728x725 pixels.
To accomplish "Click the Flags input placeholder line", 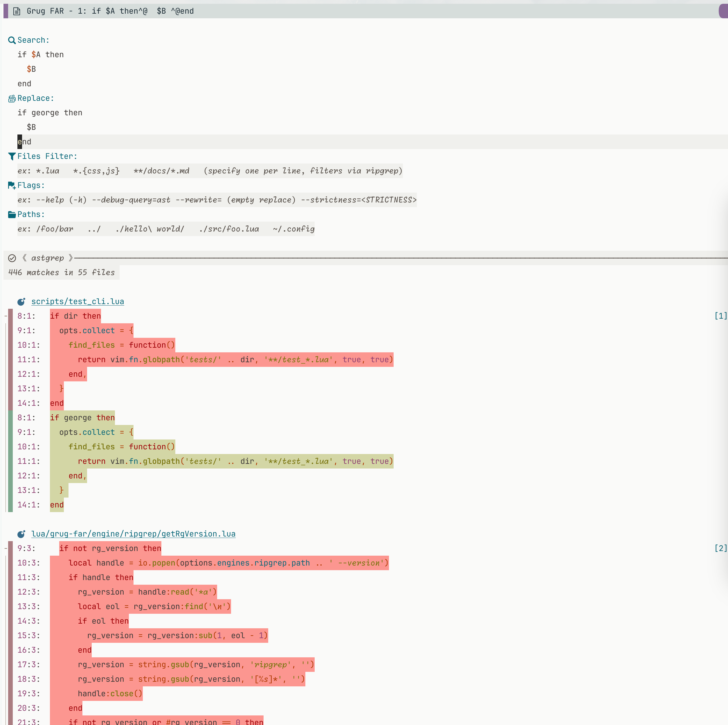I will click(217, 200).
